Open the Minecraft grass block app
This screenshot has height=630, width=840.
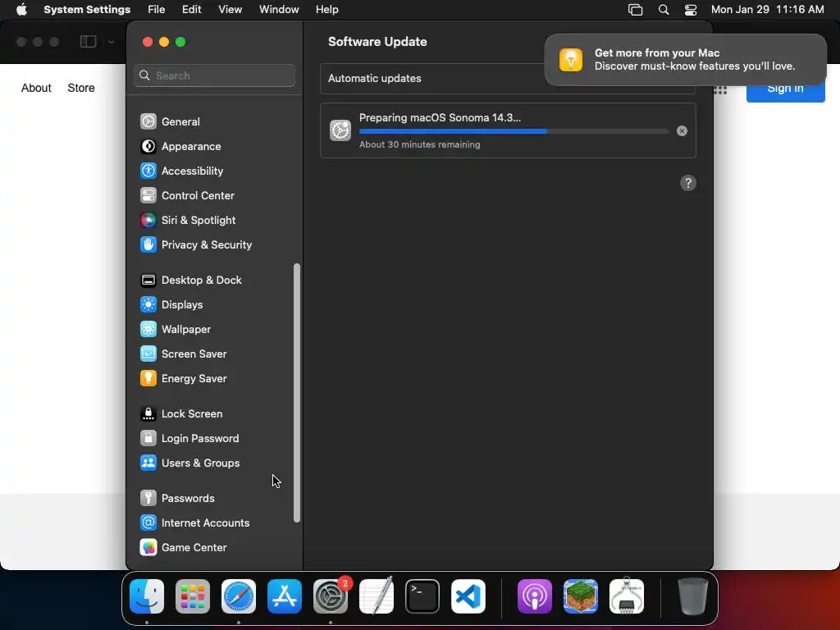tap(581, 596)
